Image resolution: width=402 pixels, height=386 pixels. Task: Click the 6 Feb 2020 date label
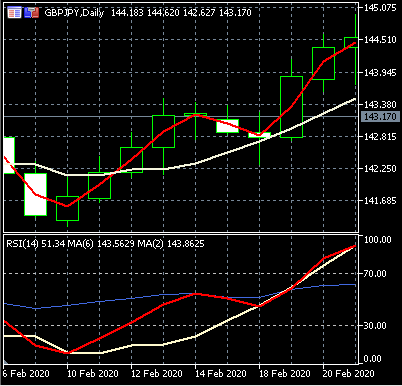(26, 374)
